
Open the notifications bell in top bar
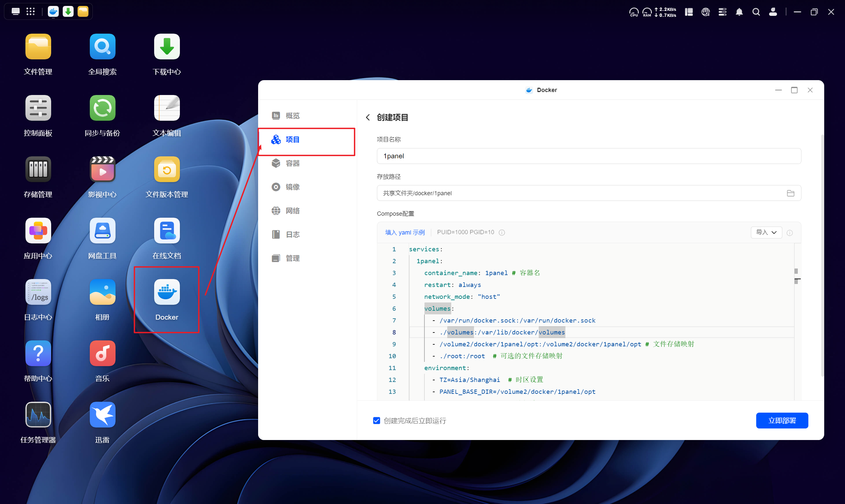(739, 12)
